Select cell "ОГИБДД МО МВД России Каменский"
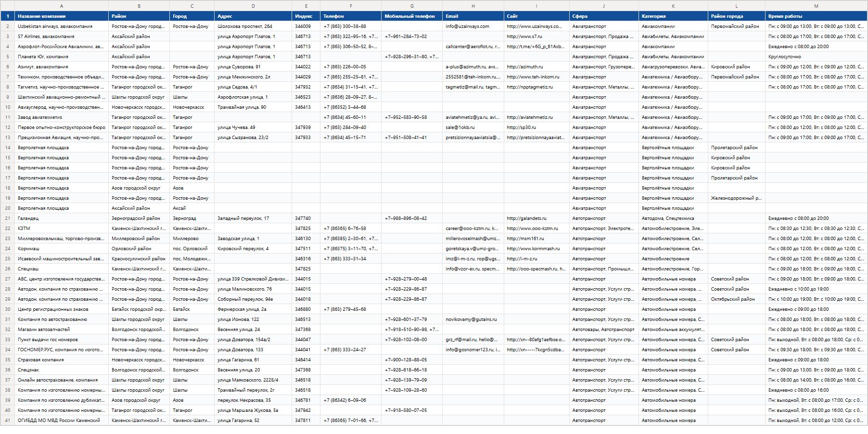 click(x=62, y=421)
